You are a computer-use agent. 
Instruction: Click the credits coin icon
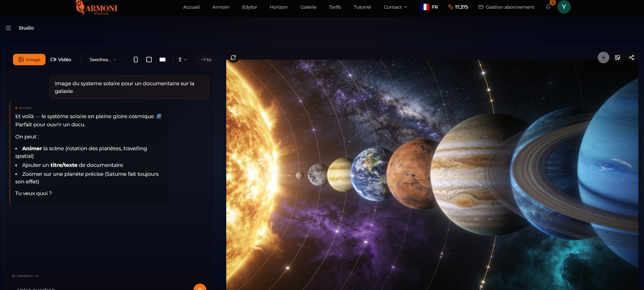pyautogui.click(x=450, y=7)
